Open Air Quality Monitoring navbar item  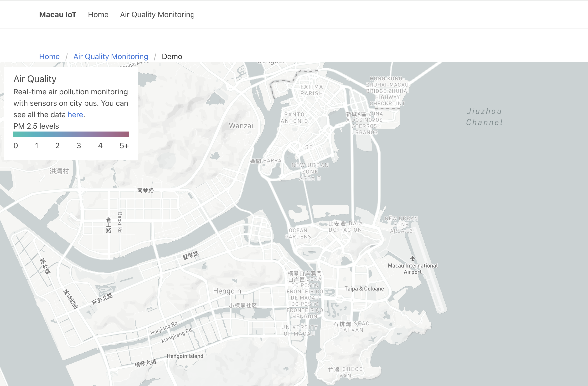tap(157, 15)
